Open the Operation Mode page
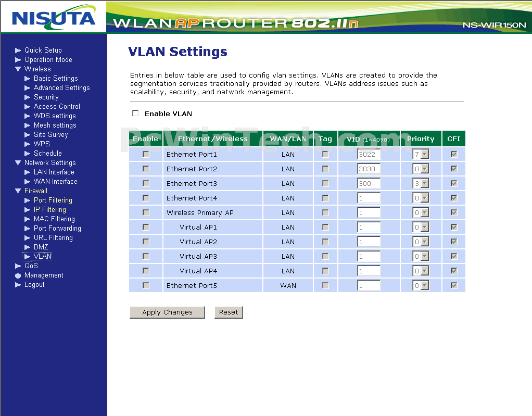This screenshot has height=416, width=532. pos(48,60)
